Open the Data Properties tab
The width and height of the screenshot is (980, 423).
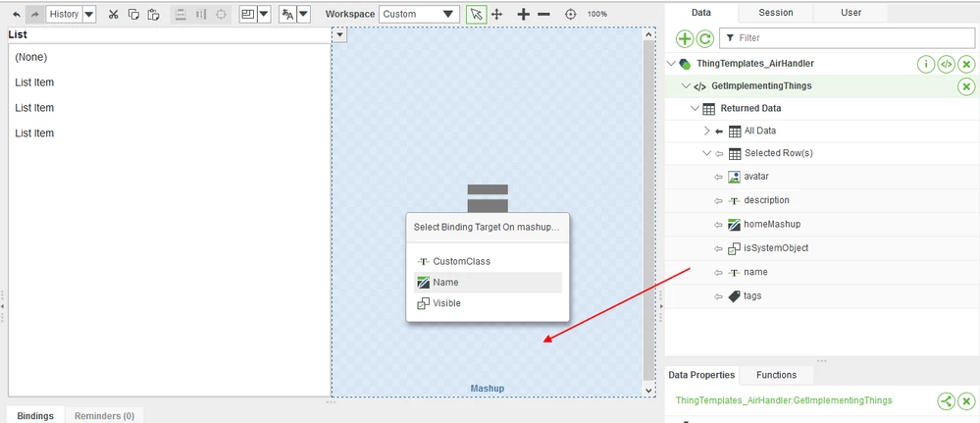[701, 375]
